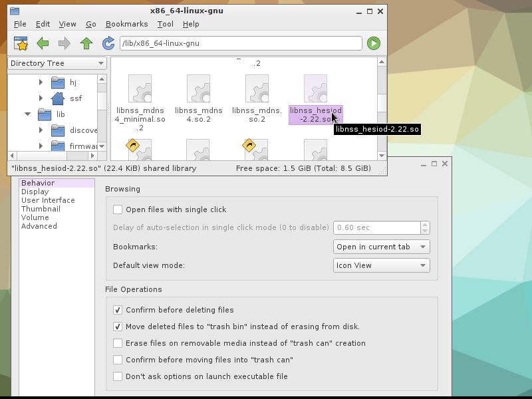Screen dimensions: 532x399
Task: Open the Tool menu
Action: [x=165, y=24]
